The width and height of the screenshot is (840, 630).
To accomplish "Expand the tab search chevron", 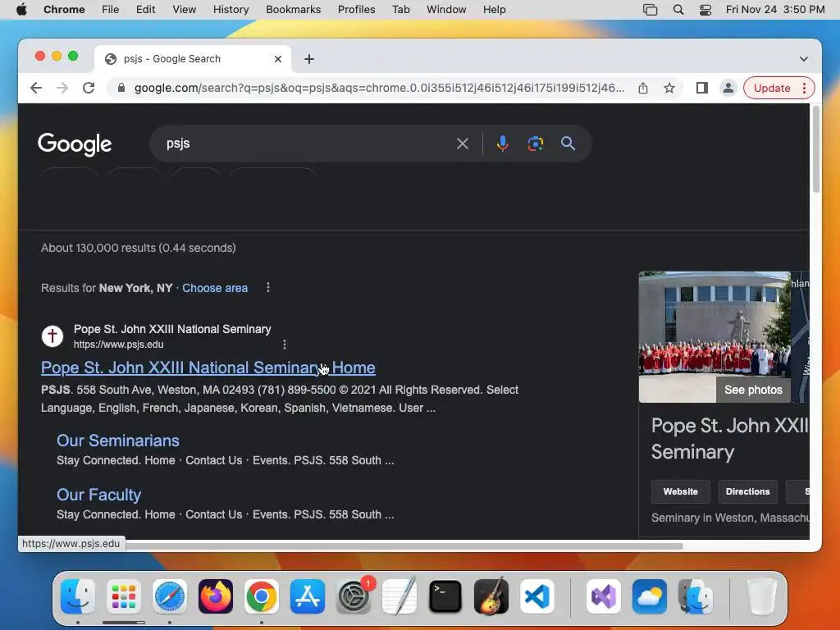I will 804,59.
